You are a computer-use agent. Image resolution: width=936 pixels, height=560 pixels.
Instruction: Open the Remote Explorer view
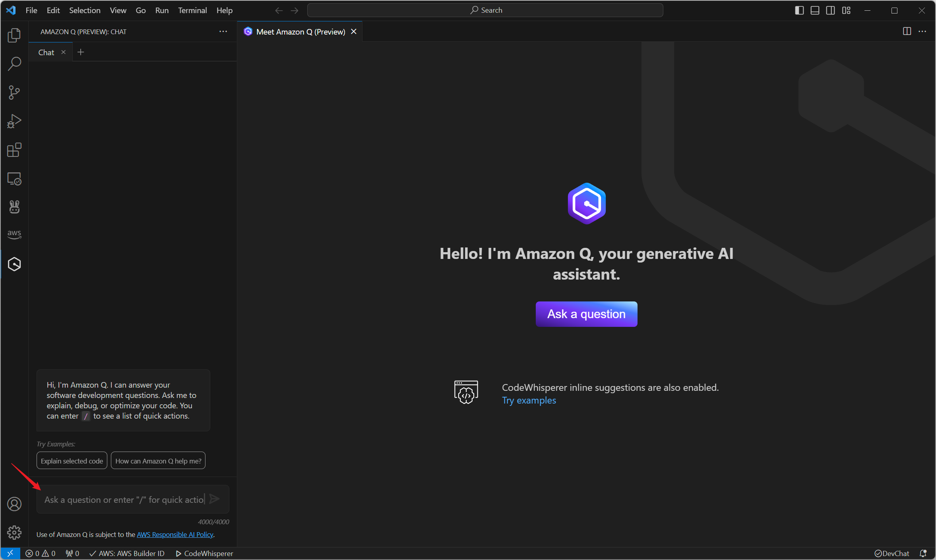[14, 179]
